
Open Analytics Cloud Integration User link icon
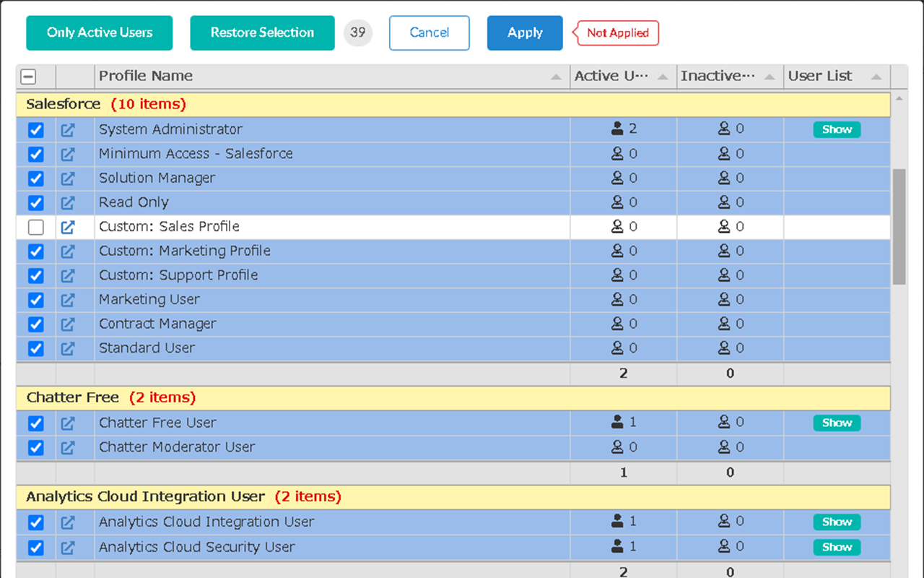point(67,522)
